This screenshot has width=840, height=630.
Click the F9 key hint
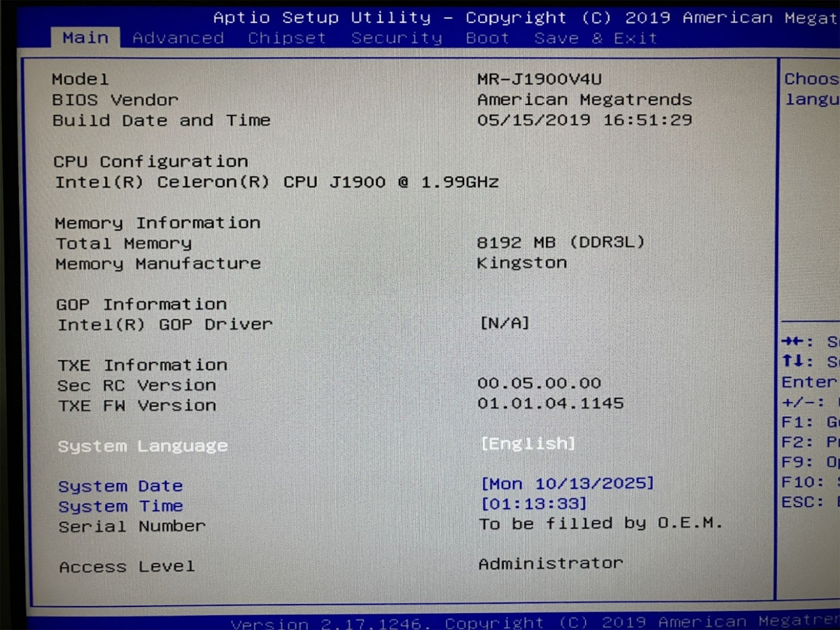[x=810, y=463]
